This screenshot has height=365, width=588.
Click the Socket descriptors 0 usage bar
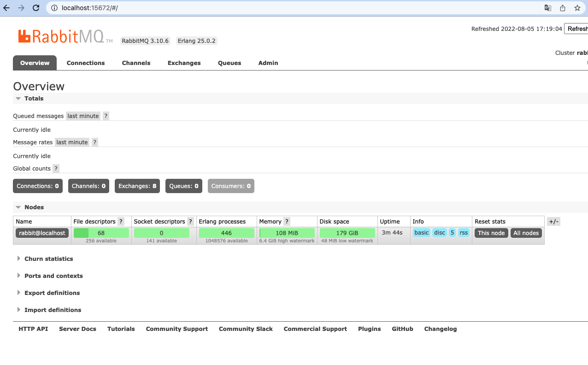tap(162, 233)
